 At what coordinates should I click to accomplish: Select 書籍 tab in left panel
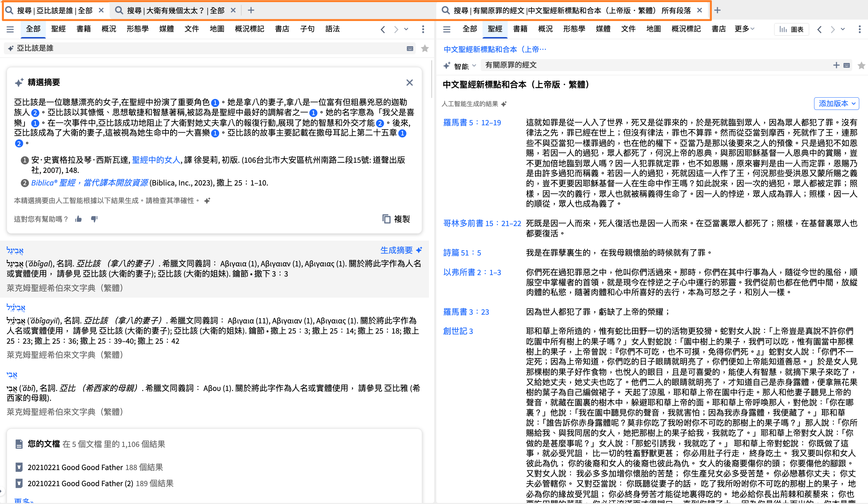pos(84,29)
